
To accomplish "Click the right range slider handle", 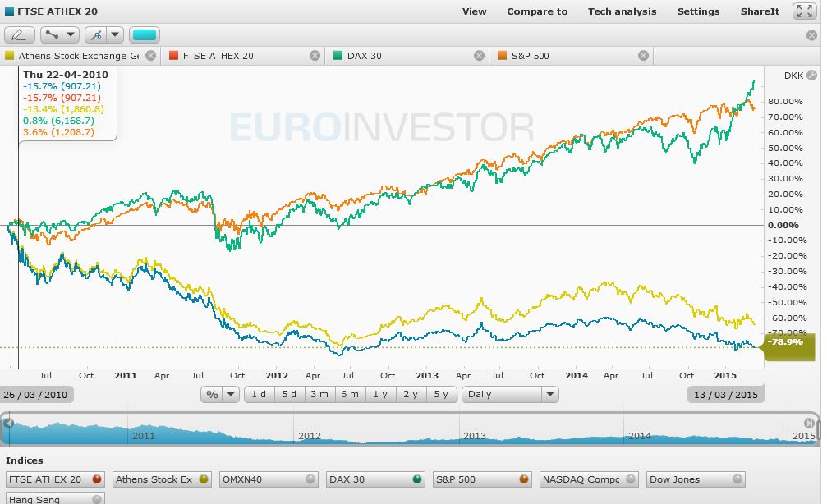I will (809, 423).
